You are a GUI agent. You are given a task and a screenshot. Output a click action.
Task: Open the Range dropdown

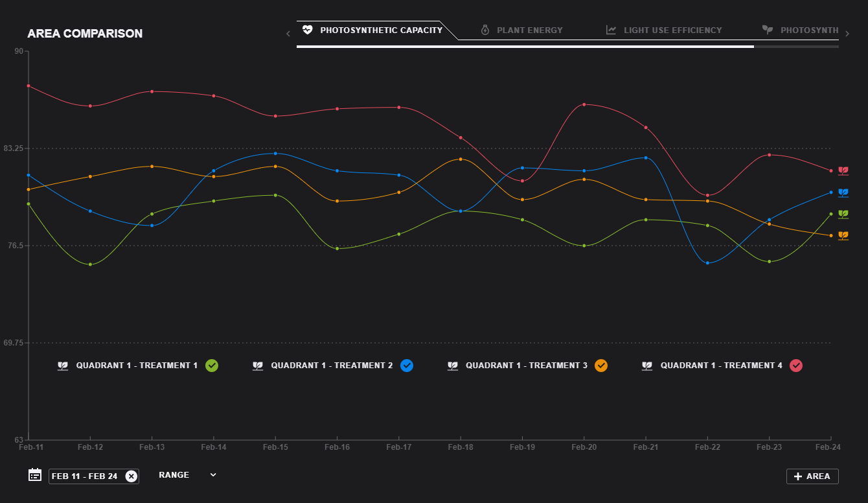pyautogui.click(x=187, y=475)
